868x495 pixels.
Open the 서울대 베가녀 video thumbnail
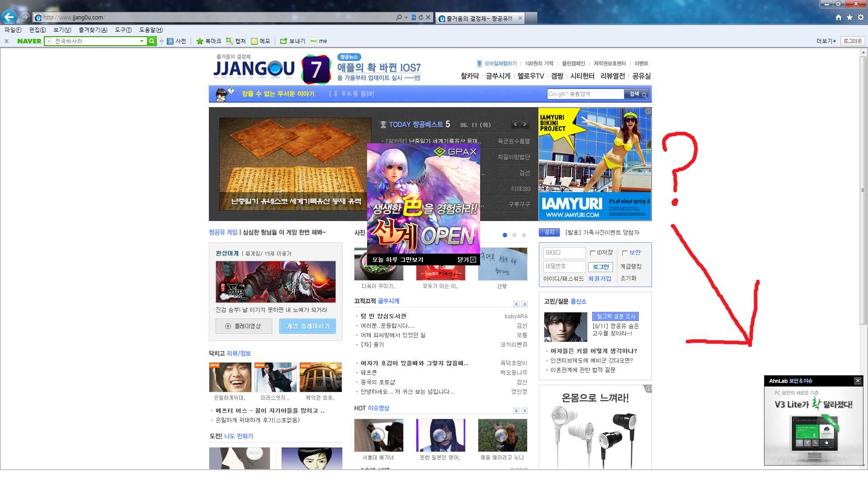[x=378, y=435]
